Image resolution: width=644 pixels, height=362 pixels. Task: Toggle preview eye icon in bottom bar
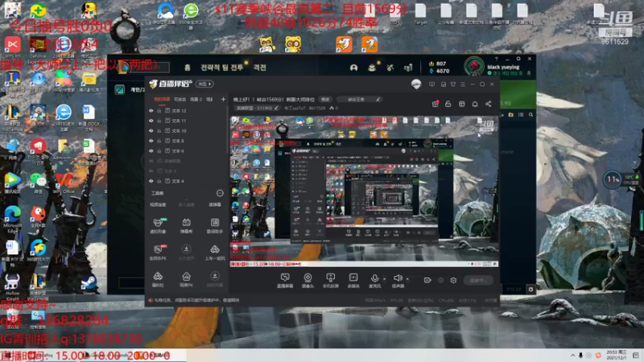(440, 280)
